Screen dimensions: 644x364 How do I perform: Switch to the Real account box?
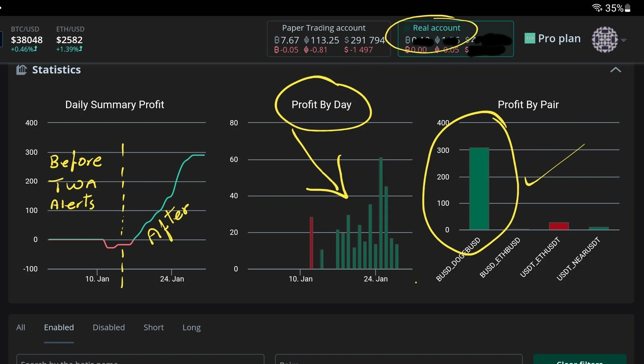455,39
